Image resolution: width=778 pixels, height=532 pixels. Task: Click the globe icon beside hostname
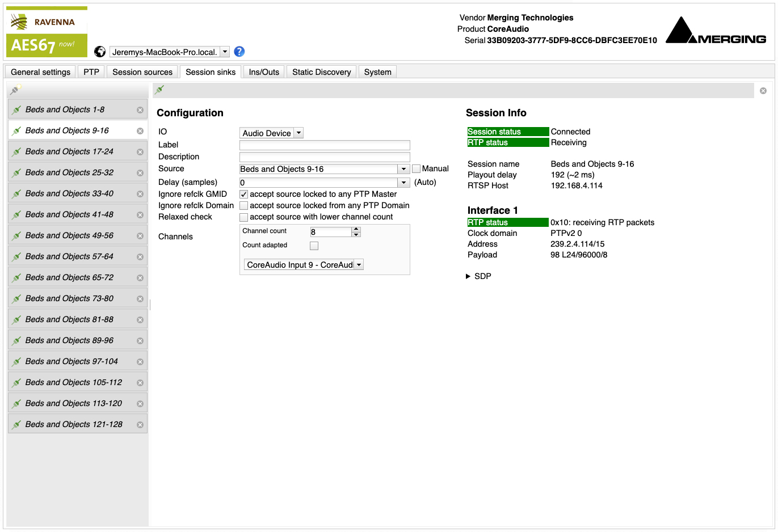click(100, 52)
